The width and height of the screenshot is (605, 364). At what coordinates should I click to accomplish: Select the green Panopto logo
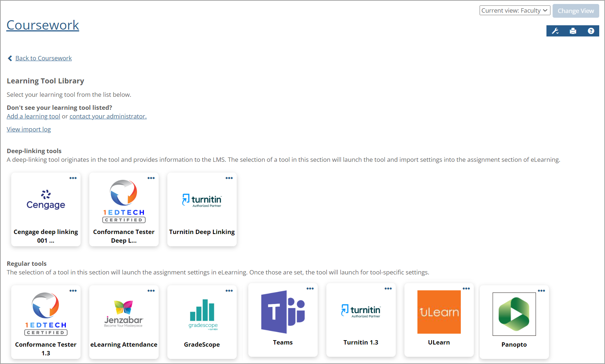click(x=514, y=314)
